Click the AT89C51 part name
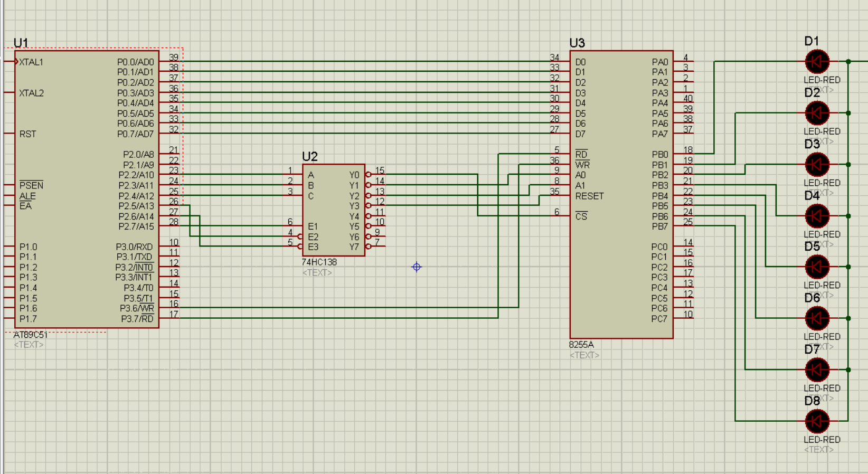868x474 pixels. click(x=31, y=335)
